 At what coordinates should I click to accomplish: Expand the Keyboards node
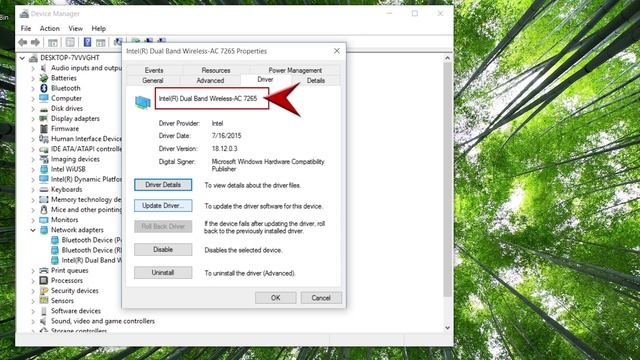point(33,190)
